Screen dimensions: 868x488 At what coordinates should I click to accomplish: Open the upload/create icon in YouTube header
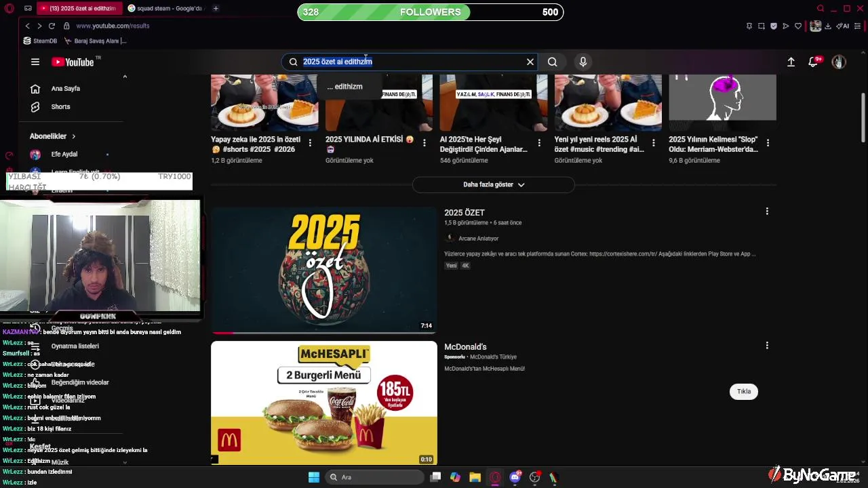tap(791, 62)
